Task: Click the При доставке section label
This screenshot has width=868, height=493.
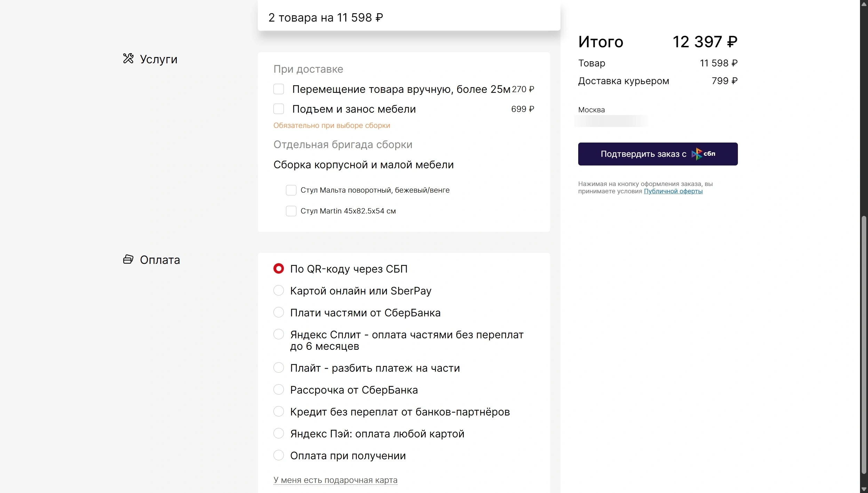Action: [308, 69]
